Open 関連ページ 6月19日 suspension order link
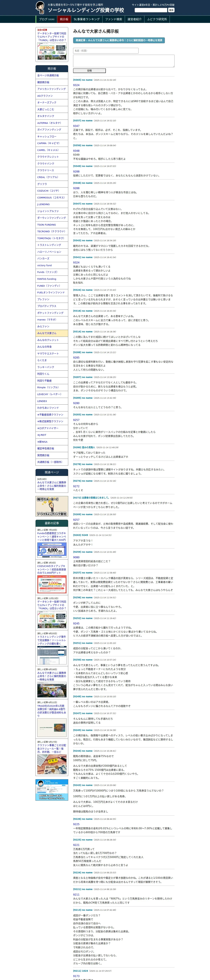The height and width of the screenshot is (980, 210). (x=52, y=486)
